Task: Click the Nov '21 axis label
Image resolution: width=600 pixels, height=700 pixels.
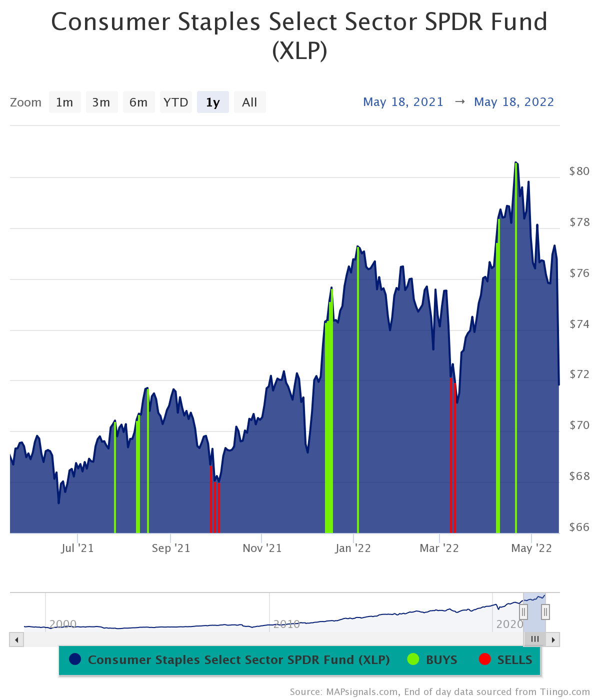Action: coord(262,548)
